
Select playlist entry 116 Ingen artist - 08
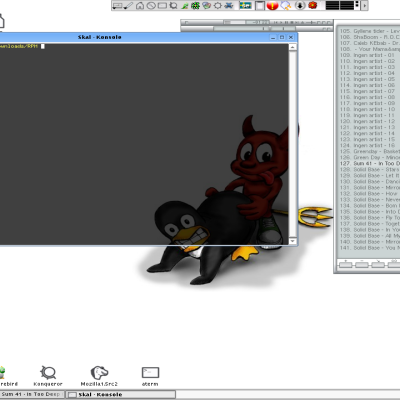[x=369, y=97]
